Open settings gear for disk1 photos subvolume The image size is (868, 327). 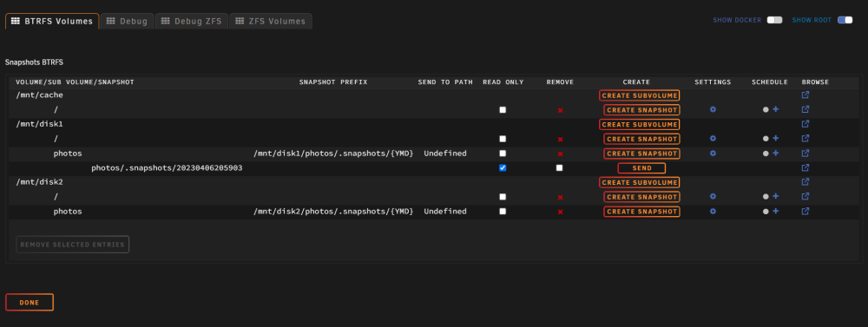coord(713,154)
